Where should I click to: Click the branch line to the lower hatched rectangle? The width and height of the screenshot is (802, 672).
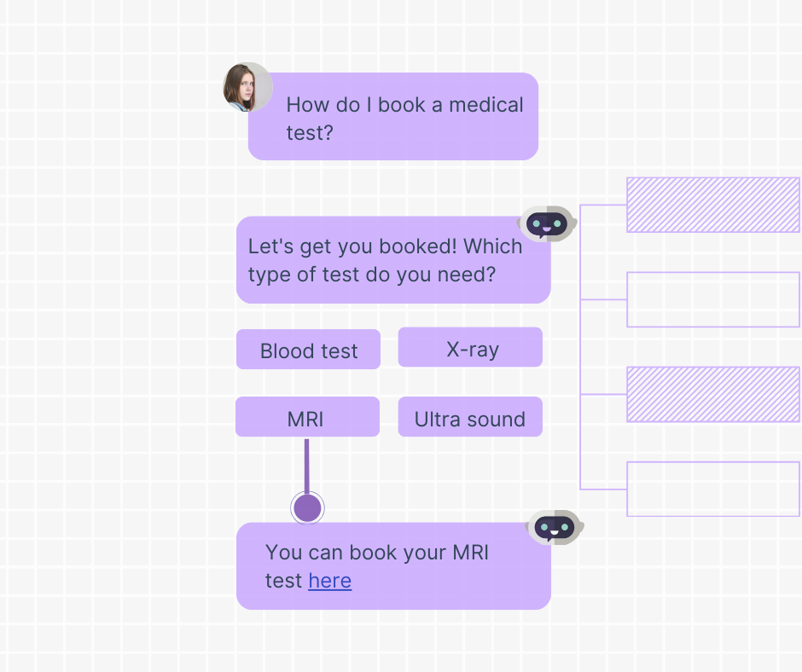click(x=604, y=394)
